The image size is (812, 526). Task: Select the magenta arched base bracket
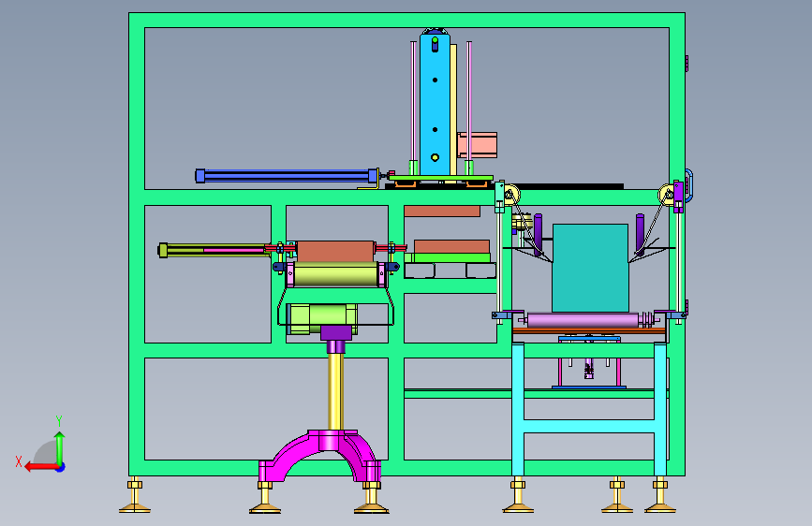[320, 456]
